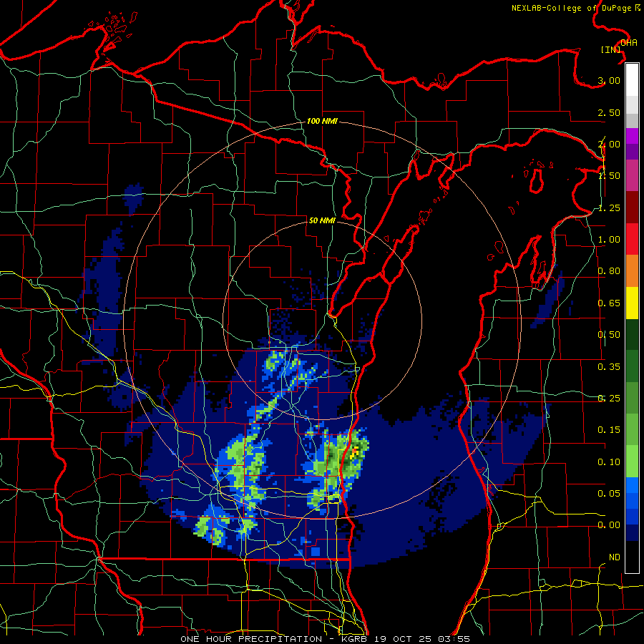Select the darkest green 0.50 legend swatch
The image size is (644, 644).
[632, 334]
